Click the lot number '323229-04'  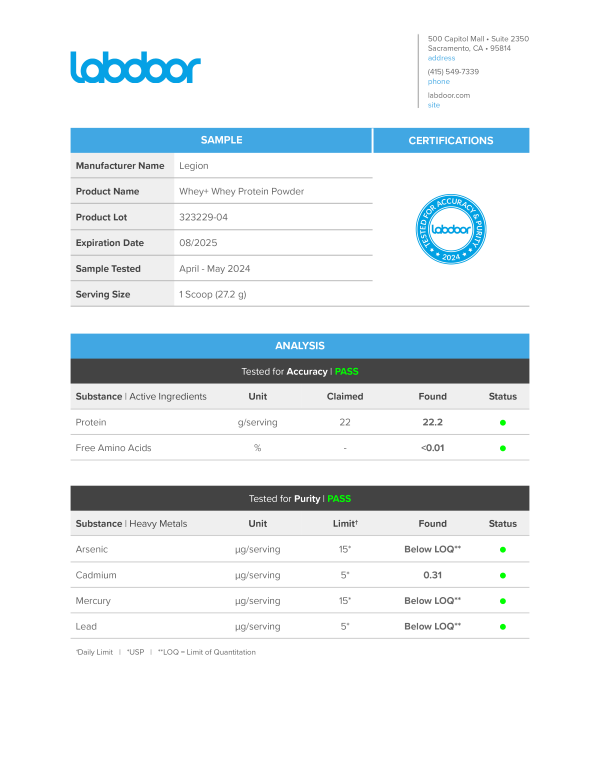click(203, 217)
